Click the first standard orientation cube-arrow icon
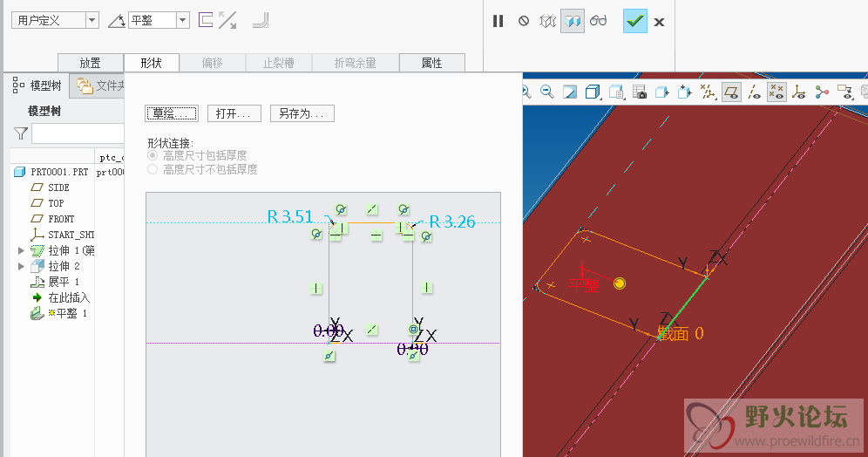Screen dimensions: 868x457 tap(662, 92)
